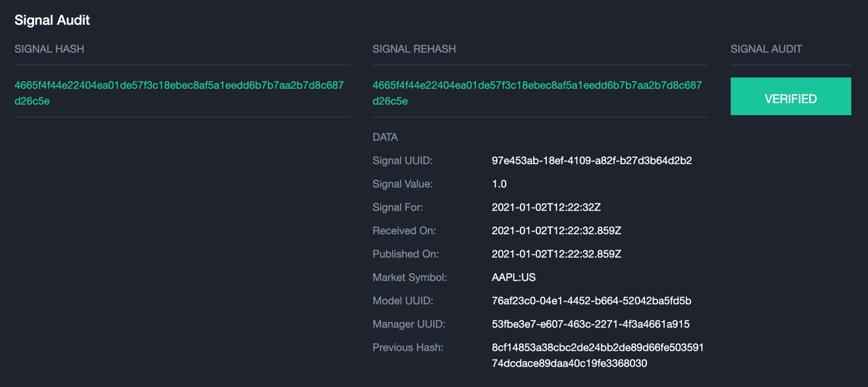
Task: Click the green Signal Hash value link
Action: pyautogui.click(x=182, y=93)
